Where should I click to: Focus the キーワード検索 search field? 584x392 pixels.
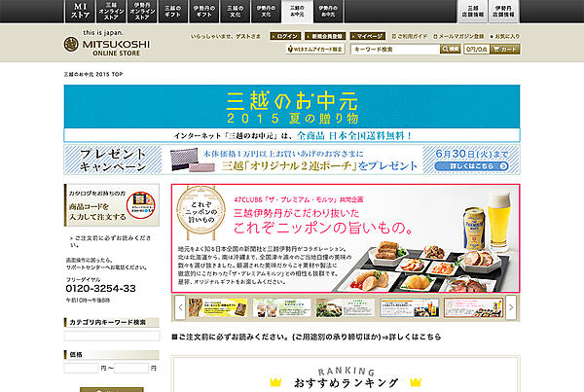pyautogui.click(x=395, y=50)
